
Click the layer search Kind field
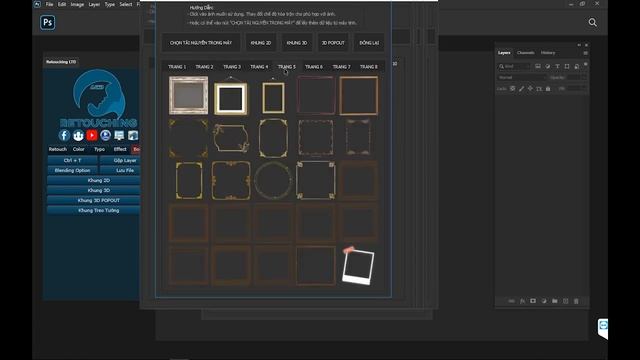click(514, 66)
